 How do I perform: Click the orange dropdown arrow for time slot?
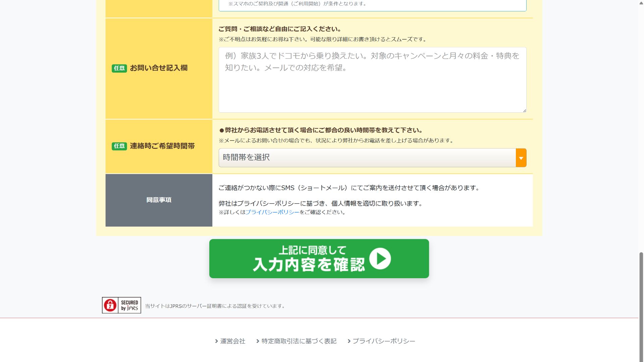pos(521,158)
